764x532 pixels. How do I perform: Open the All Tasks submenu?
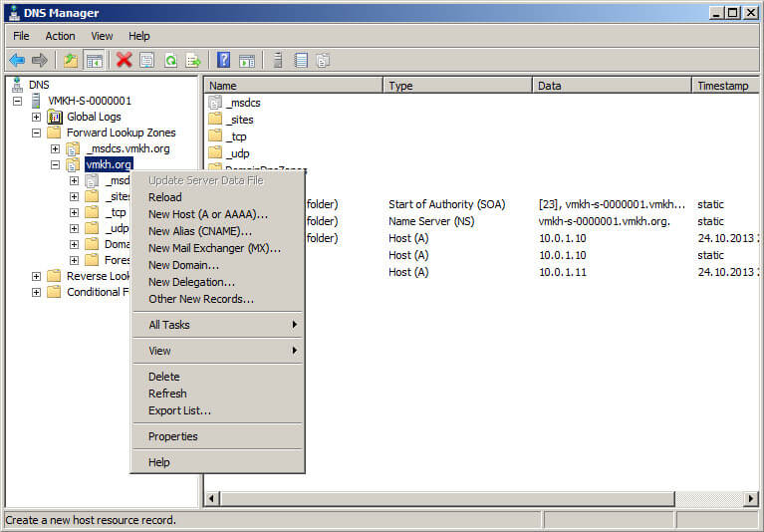click(x=217, y=325)
